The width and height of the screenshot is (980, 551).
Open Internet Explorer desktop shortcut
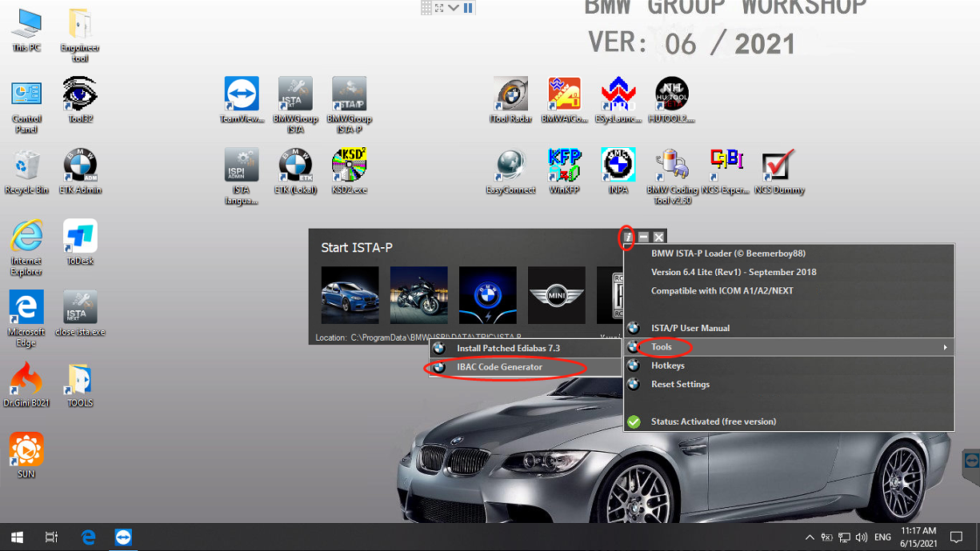26,249
